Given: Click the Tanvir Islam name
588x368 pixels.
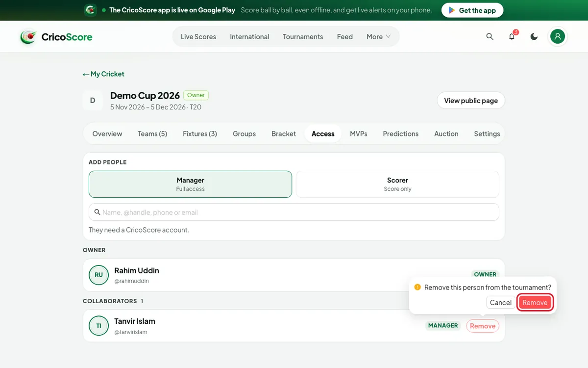Looking at the screenshot, I should click(x=135, y=321).
